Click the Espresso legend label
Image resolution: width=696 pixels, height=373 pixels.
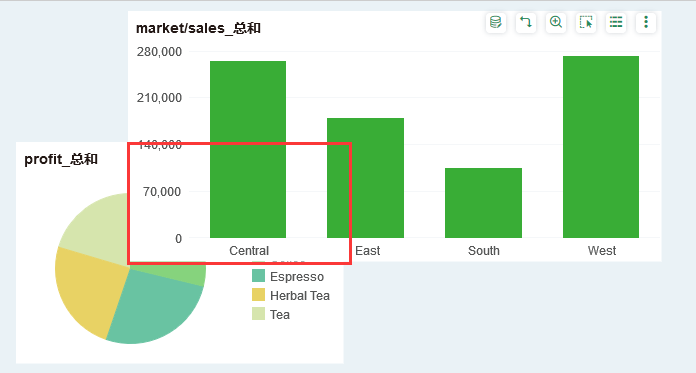click(297, 277)
